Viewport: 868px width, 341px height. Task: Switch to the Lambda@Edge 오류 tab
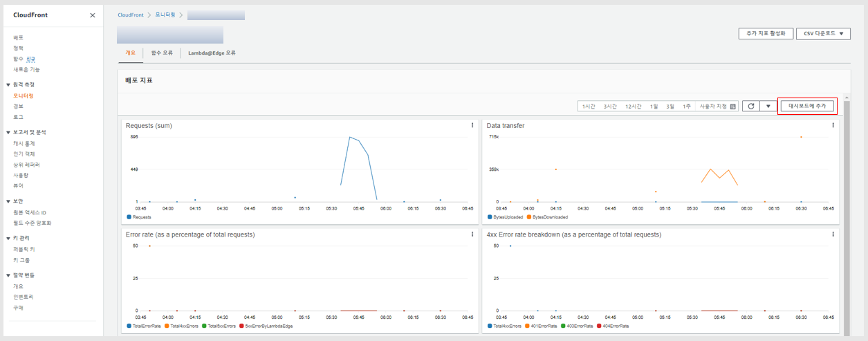[212, 53]
